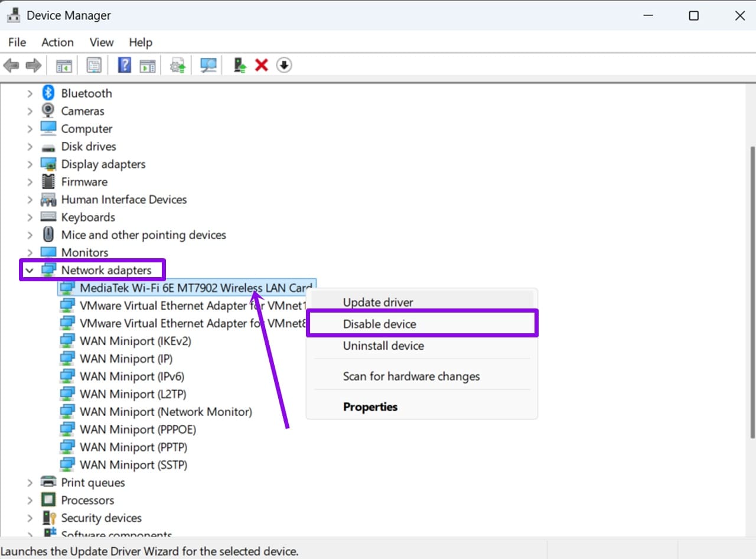
Task: Click the Firmware chip icon
Action: click(x=48, y=181)
